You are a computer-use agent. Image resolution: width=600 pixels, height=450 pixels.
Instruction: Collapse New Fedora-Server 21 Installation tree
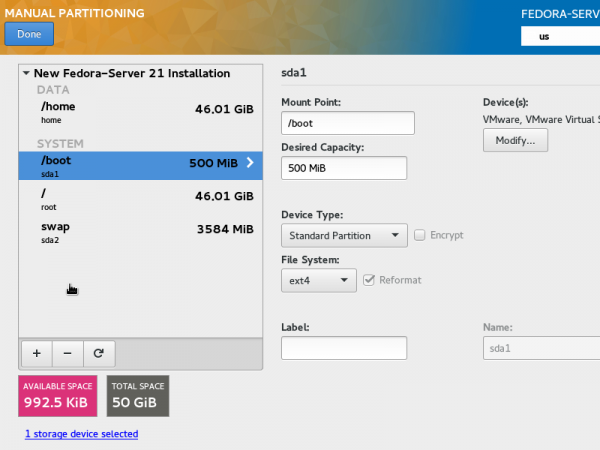tap(26, 73)
